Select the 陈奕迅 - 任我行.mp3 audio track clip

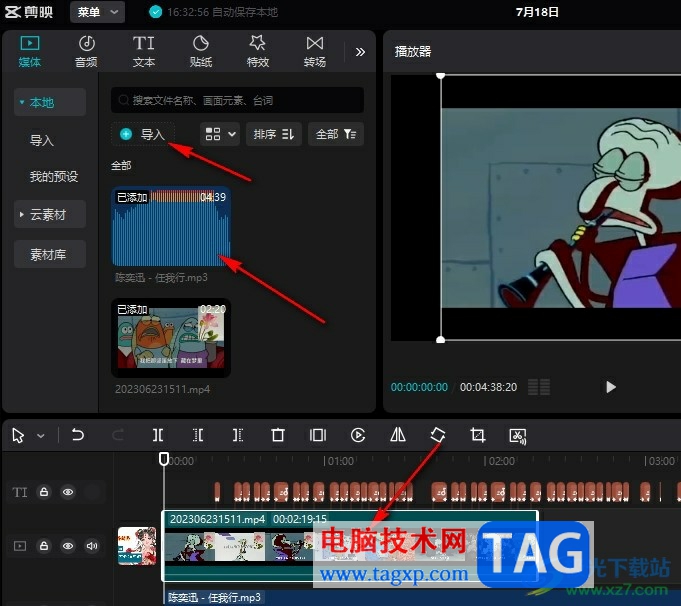pyautogui.click(x=422, y=598)
